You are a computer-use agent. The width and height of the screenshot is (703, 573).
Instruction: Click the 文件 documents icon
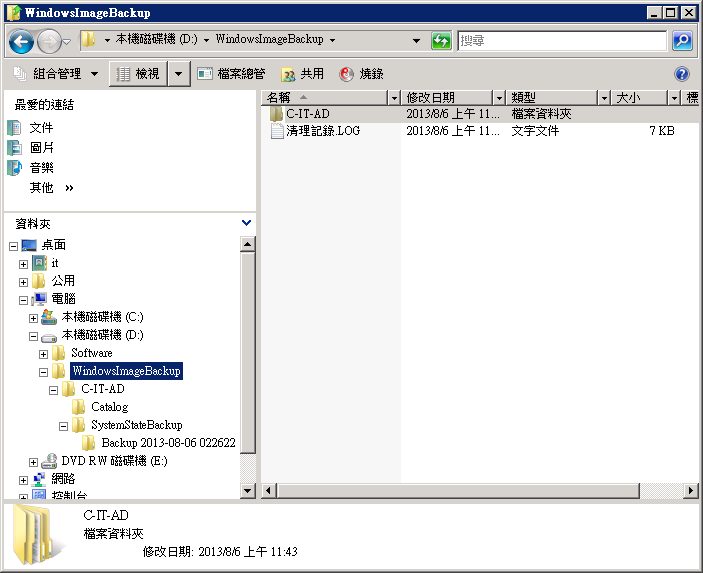14,128
